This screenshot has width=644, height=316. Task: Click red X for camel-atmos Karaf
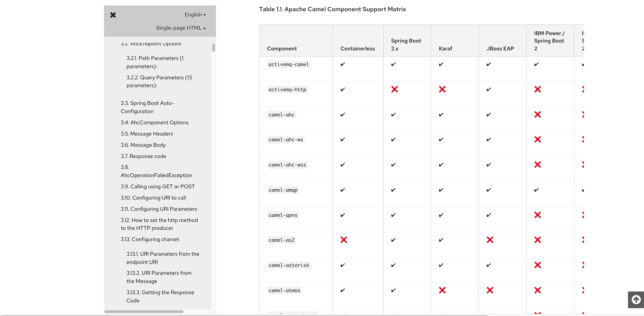(442, 290)
